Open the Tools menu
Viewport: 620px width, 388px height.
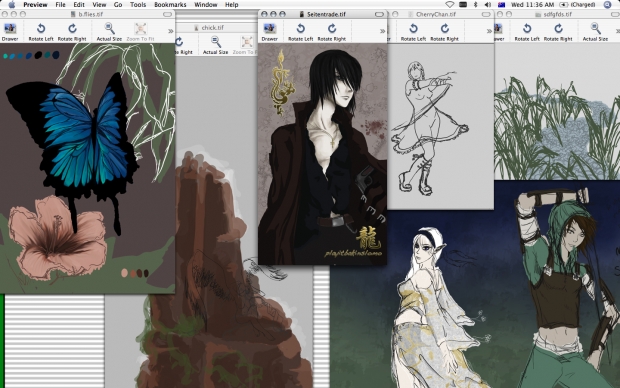point(138,5)
